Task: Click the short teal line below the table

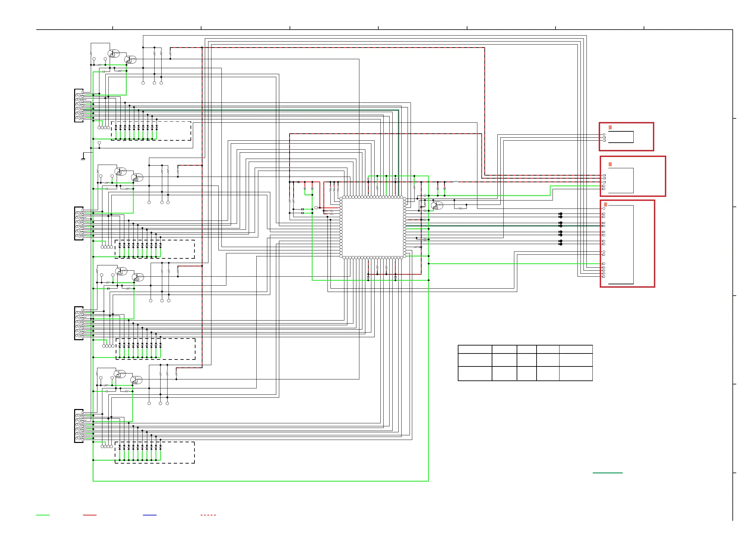Action: point(607,473)
